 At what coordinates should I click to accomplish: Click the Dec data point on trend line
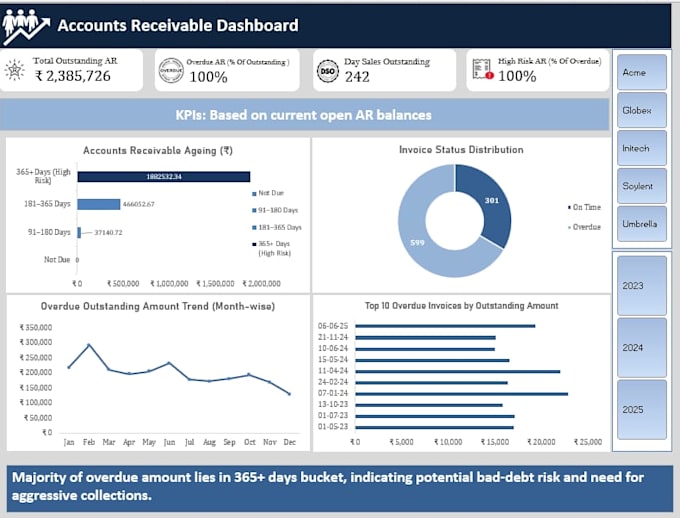tap(289, 394)
